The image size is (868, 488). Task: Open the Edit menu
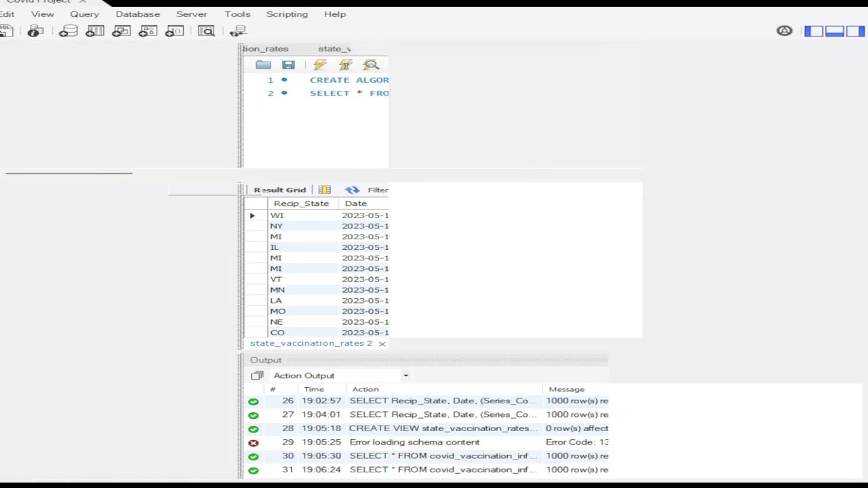pos(7,14)
